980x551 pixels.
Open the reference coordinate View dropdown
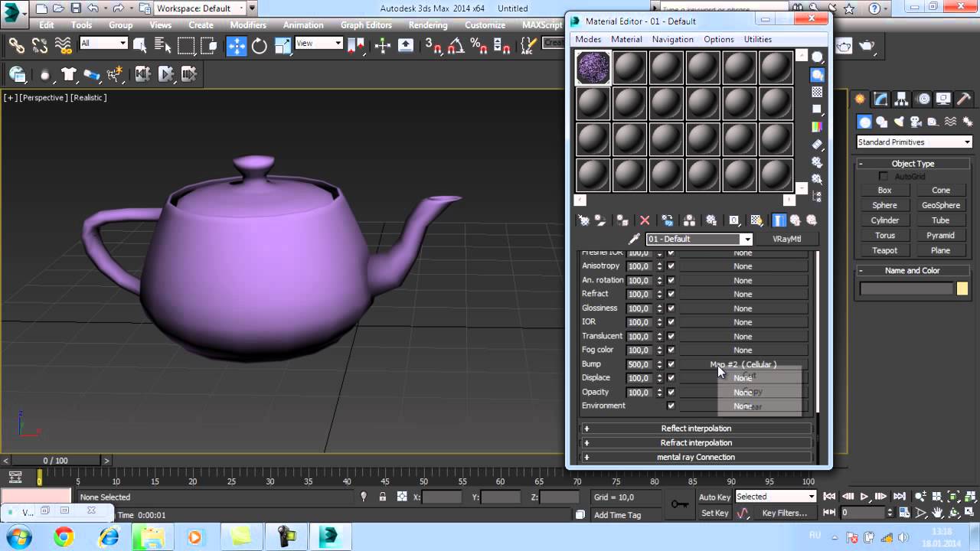318,44
